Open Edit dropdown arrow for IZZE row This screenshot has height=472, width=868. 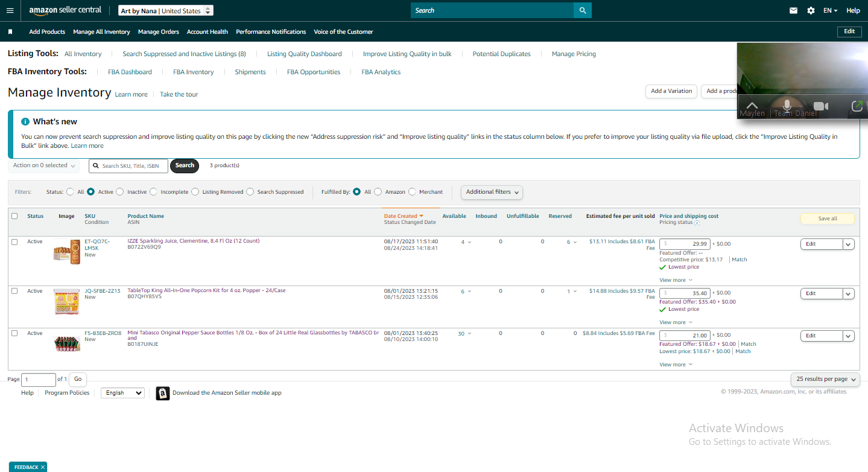click(849, 244)
